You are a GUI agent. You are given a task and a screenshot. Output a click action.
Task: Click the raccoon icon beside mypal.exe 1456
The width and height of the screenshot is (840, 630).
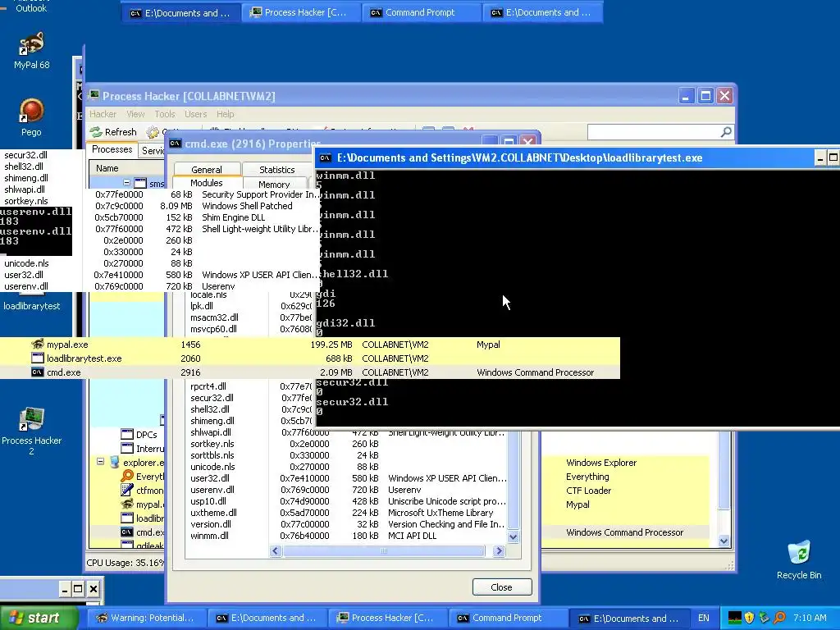click(38, 345)
